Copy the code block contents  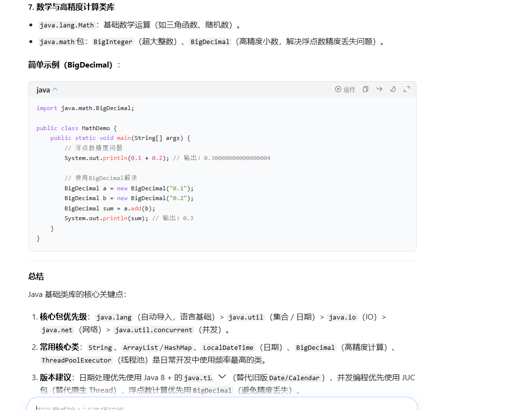366,89
